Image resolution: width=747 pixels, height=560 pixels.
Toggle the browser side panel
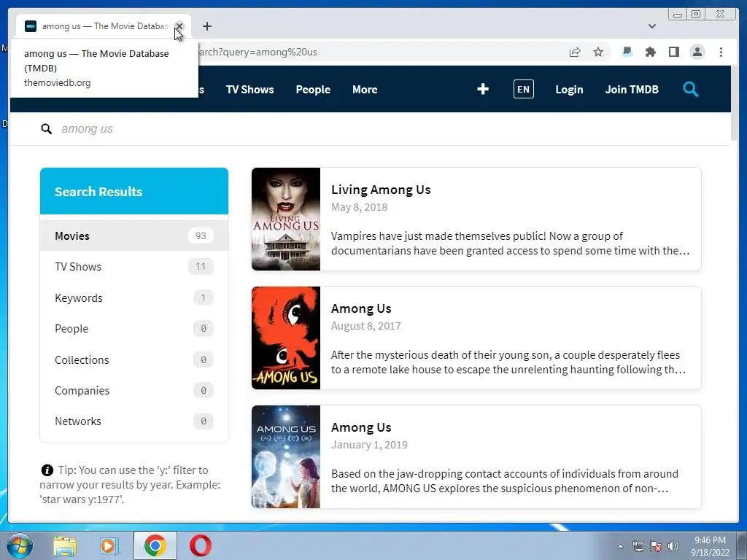point(673,52)
